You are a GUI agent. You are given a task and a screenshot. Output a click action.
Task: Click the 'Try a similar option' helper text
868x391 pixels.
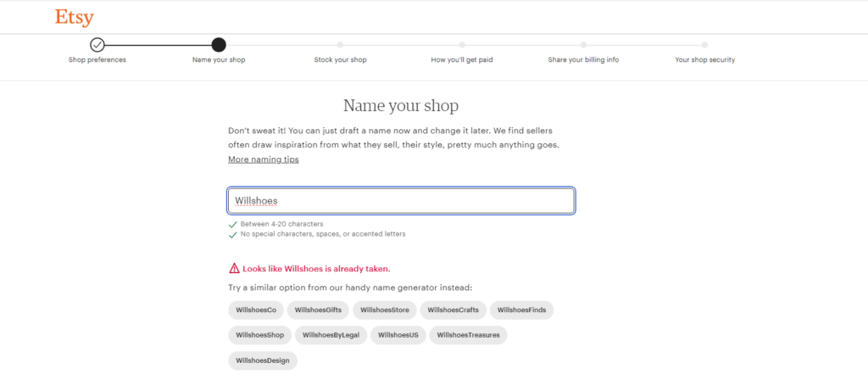pyautogui.click(x=350, y=288)
